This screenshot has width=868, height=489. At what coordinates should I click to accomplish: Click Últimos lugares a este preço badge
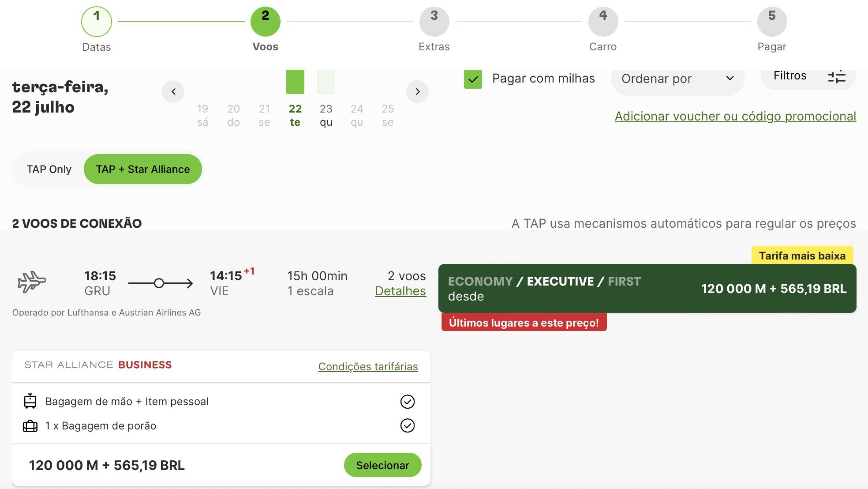coord(524,323)
